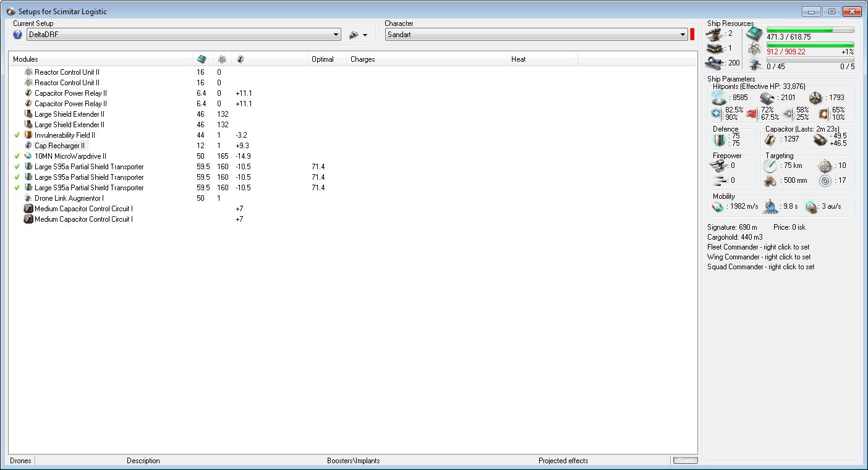Image resolution: width=868 pixels, height=470 pixels.
Task: Click the kinetic resistance icon showing 58%
Action: point(788,114)
